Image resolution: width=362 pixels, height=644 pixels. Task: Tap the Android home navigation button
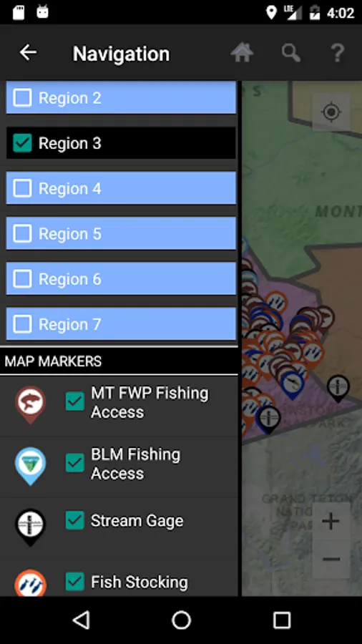181,620
